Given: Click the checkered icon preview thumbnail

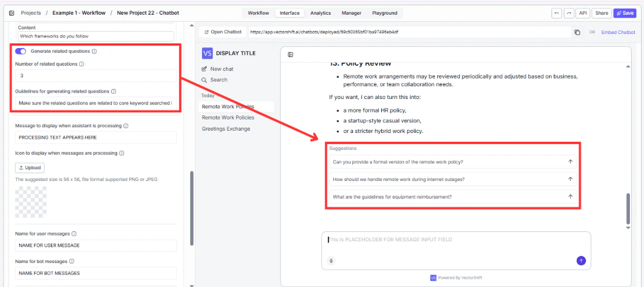Looking at the screenshot, I should click(x=31, y=202).
